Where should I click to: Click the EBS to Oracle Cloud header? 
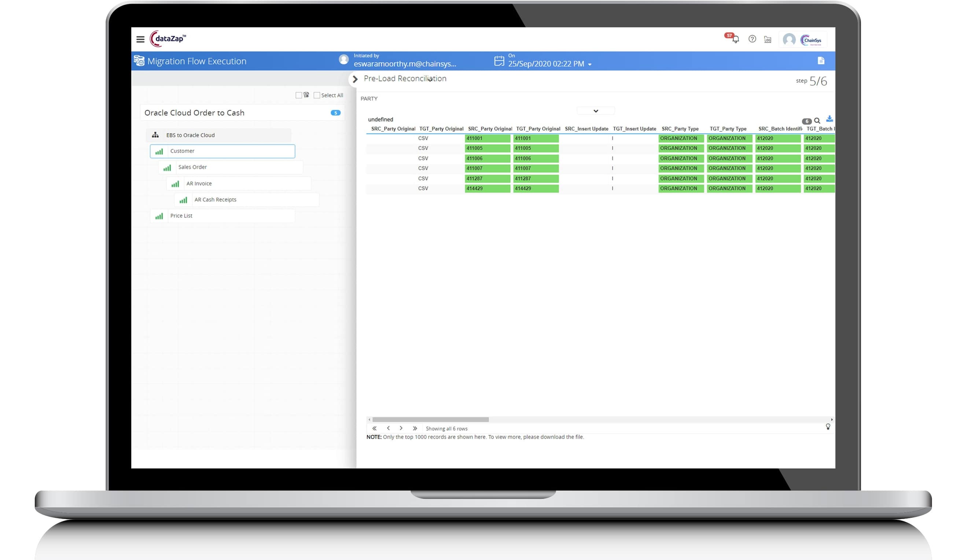tap(190, 135)
